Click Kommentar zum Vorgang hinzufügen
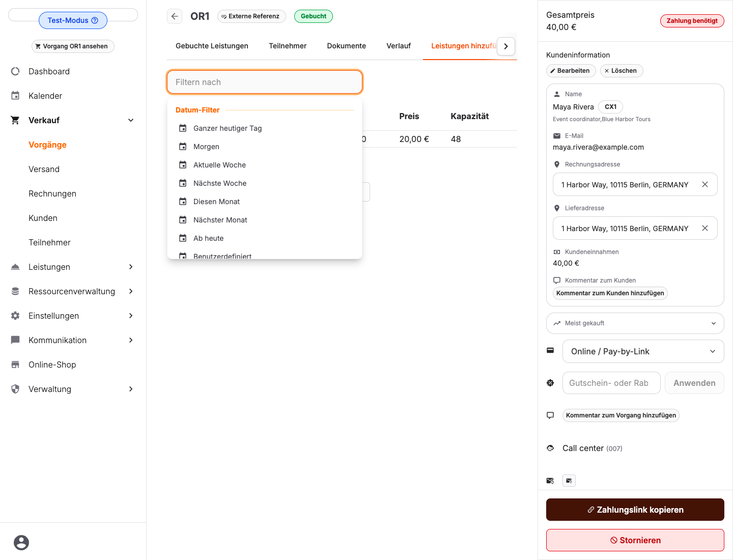 click(621, 415)
